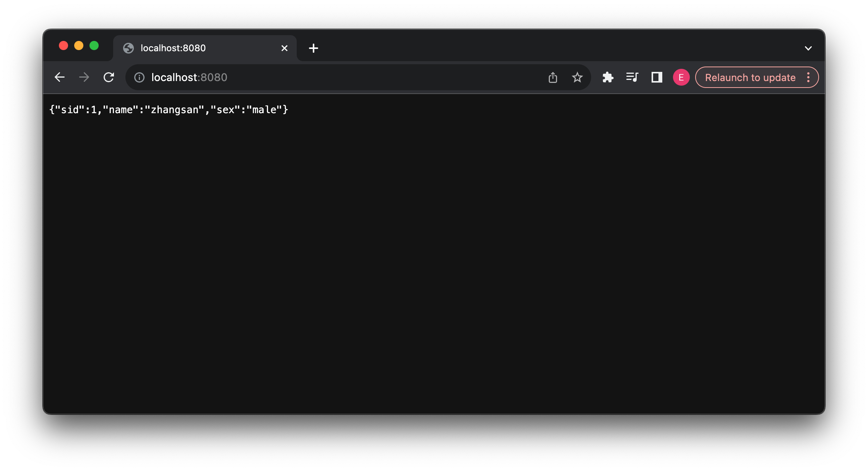Click the forward navigation arrow

(84, 77)
